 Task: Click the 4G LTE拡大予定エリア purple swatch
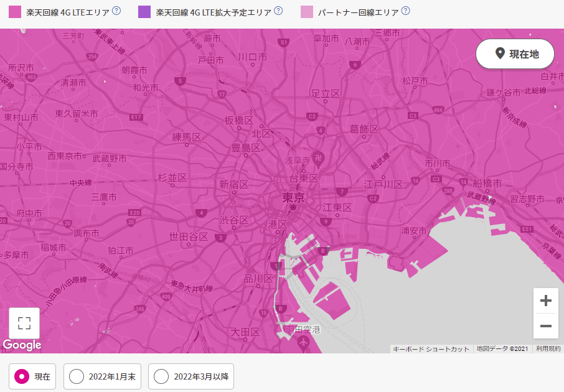pos(144,12)
